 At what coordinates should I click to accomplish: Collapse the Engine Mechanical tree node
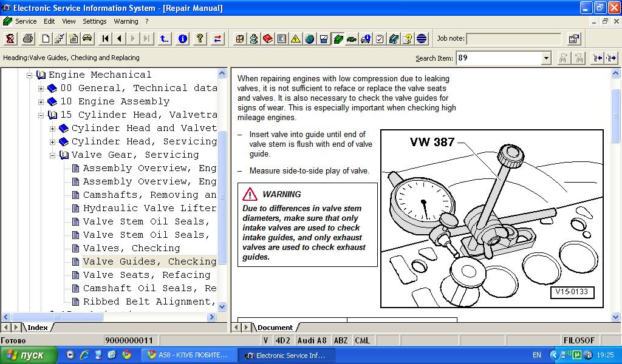coord(29,75)
